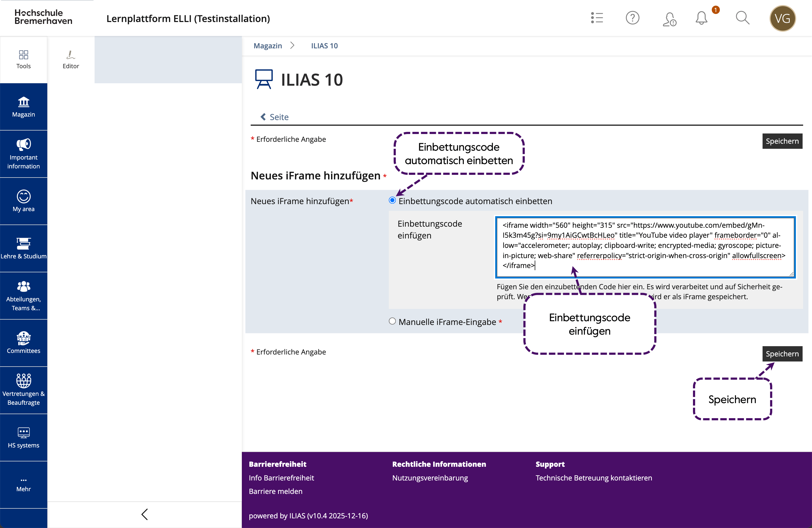Image resolution: width=812 pixels, height=528 pixels.
Task: Click the search magnifier icon
Action: [742, 18]
